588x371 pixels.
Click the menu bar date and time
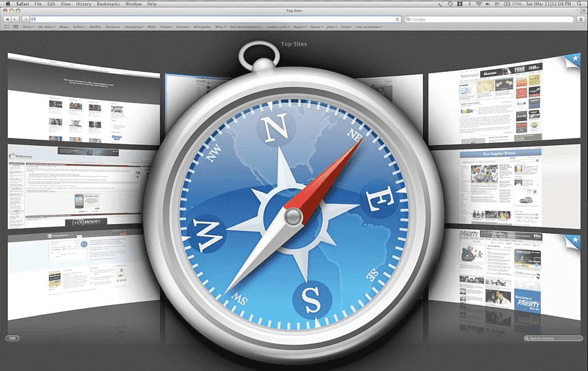coord(548,4)
